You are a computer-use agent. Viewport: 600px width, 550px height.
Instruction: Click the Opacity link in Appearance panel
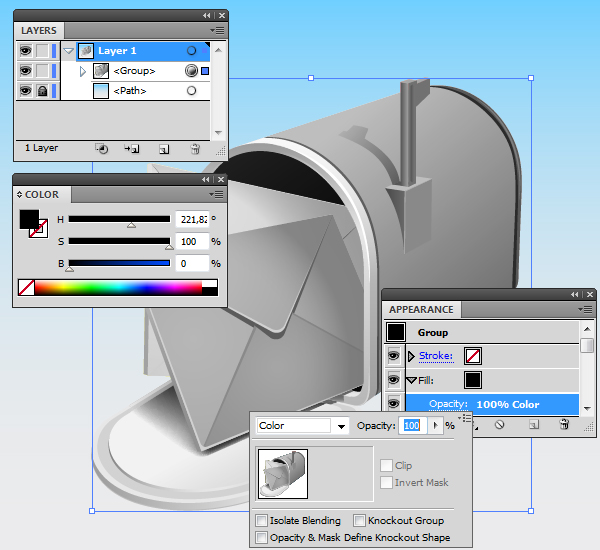449,405
